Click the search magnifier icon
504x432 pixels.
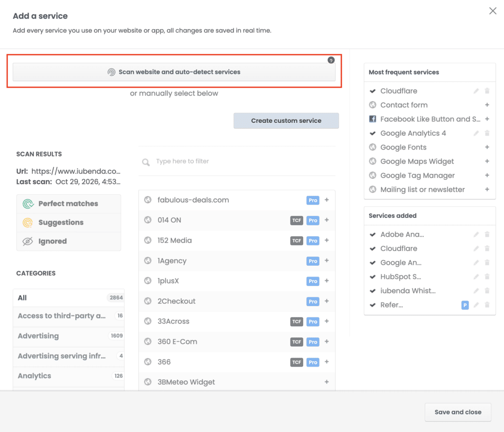pos(146,162)
